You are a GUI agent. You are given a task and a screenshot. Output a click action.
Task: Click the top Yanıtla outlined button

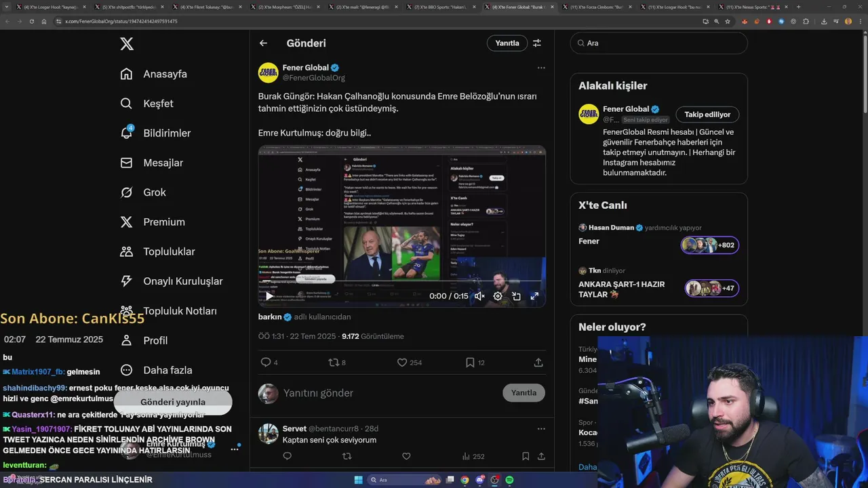pyautogui.click(x=507, y=43)
